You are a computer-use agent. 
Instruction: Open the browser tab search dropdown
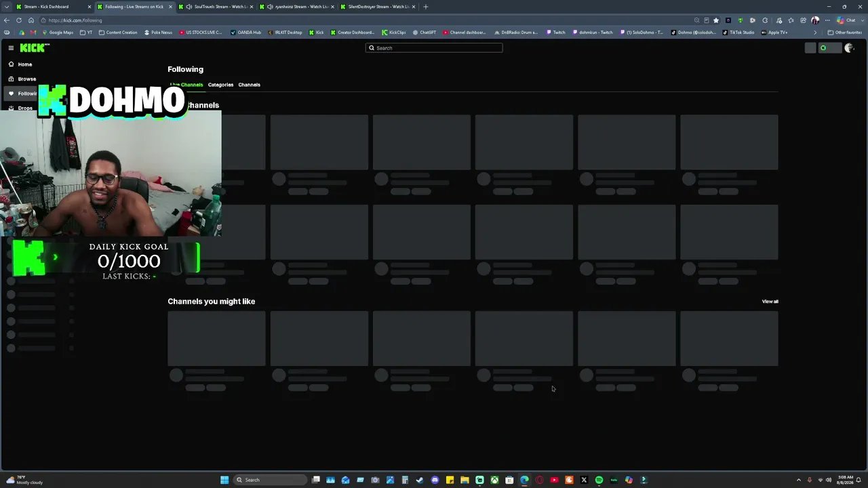coord(6,7)
